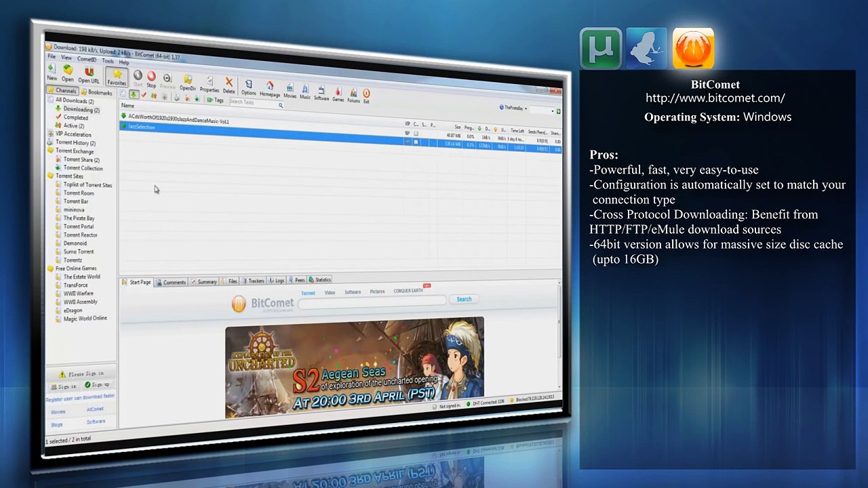Select VIP Acceleration in the sidebar

69,134
